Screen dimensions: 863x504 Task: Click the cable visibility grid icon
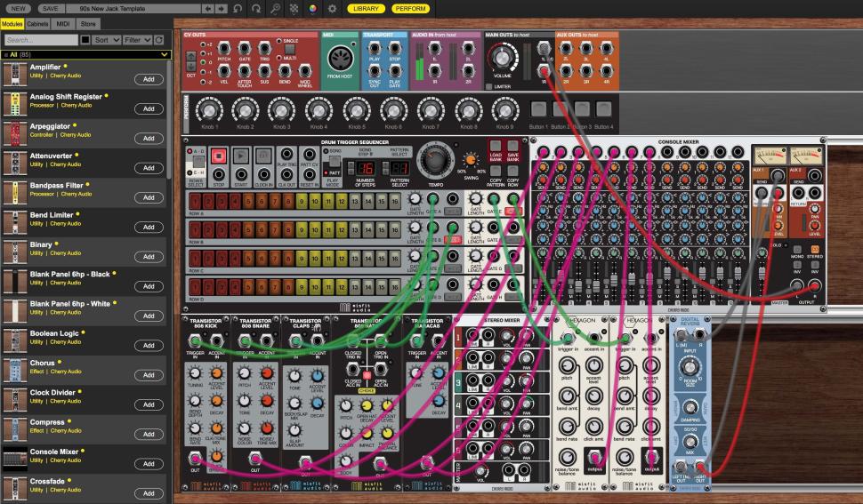point(294,9)
